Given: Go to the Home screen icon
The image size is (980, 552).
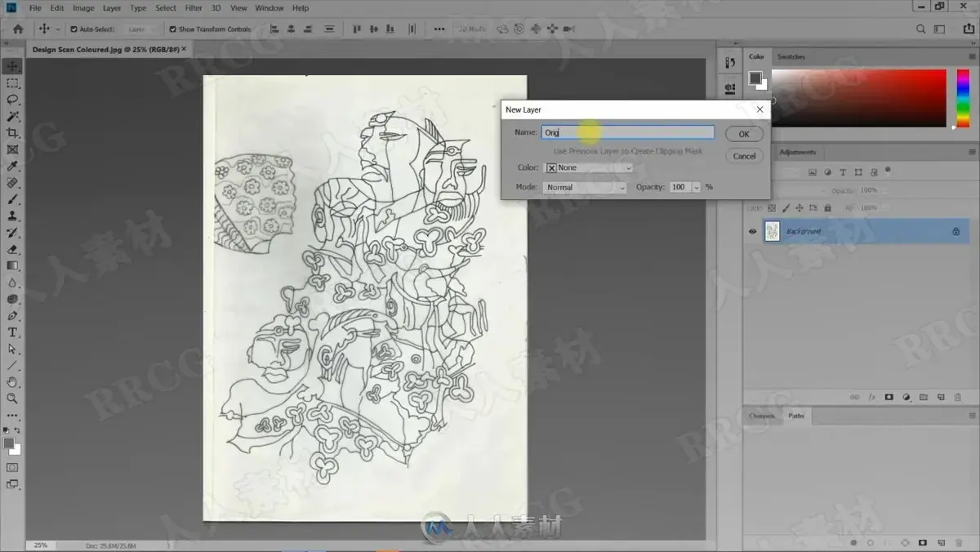Looking at the screenshot, I should (18, 29).
